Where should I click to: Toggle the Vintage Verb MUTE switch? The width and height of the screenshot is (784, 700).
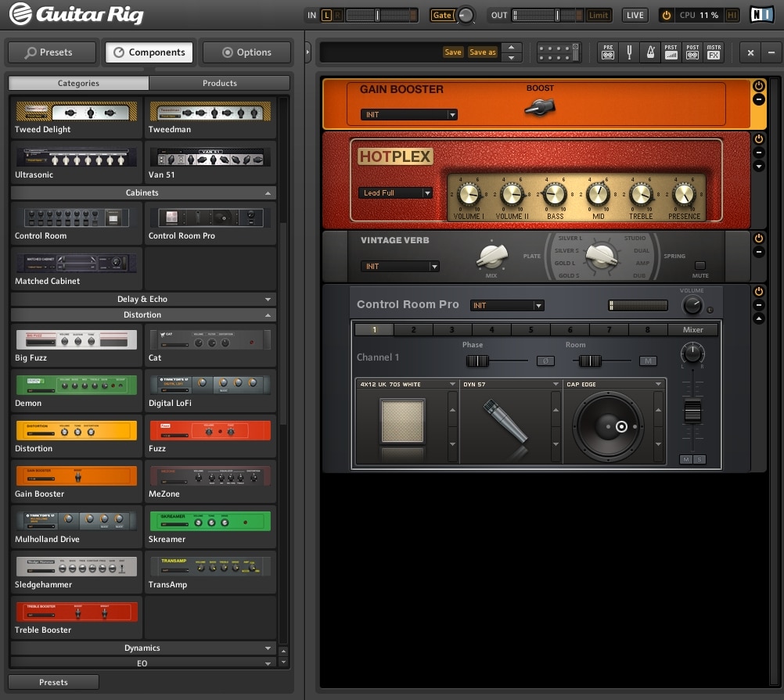[x=700, y=265]
